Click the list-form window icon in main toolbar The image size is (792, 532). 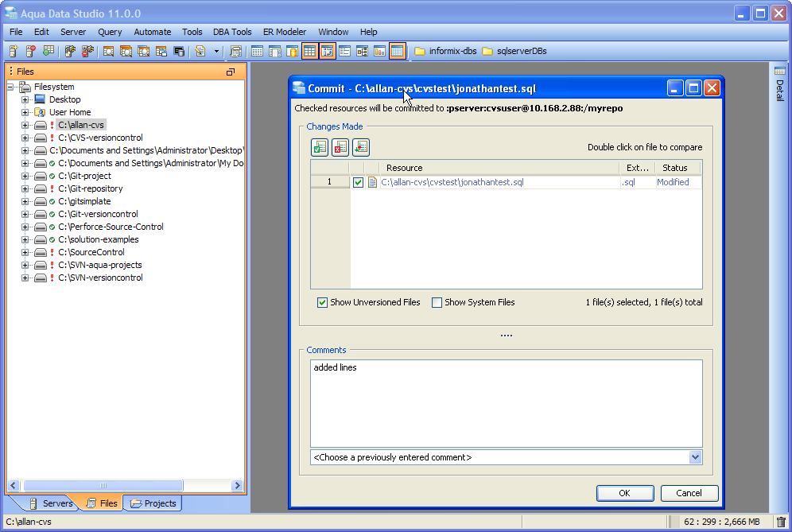tap(345, 51)
